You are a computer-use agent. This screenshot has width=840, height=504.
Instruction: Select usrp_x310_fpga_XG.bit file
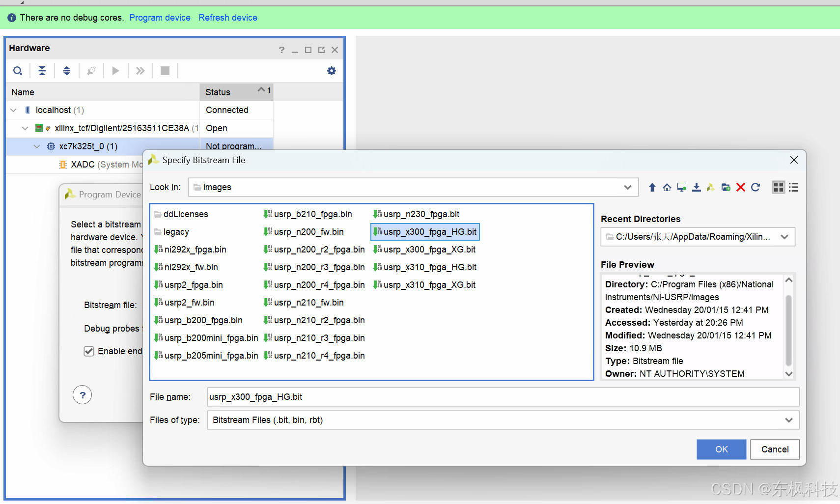pyautogui.click(x=424, y=285)
